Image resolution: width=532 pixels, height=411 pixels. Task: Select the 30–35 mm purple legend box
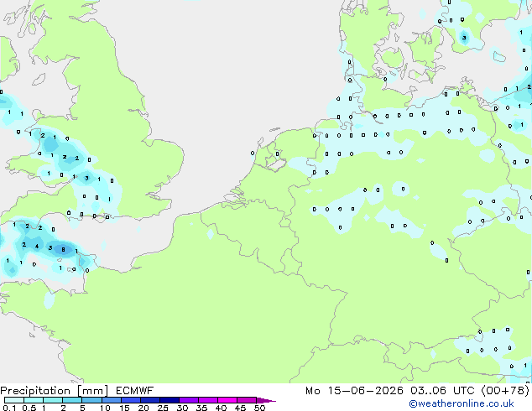(x=189, y=400)
